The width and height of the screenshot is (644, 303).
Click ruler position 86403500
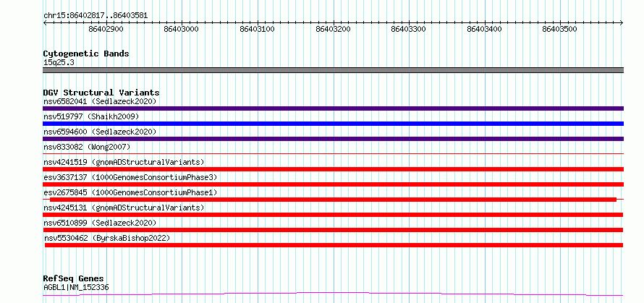[560, 29]
